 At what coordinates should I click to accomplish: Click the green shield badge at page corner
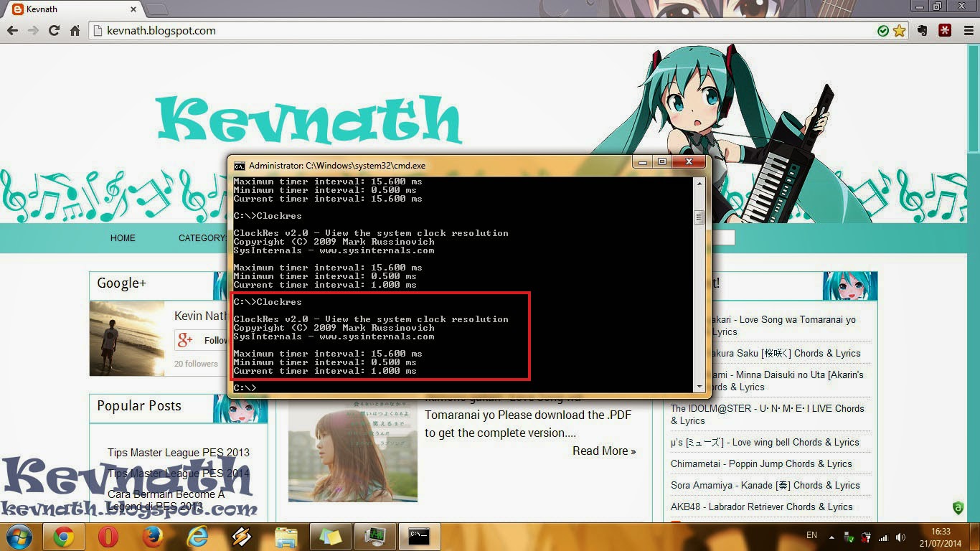click(958, 508)
